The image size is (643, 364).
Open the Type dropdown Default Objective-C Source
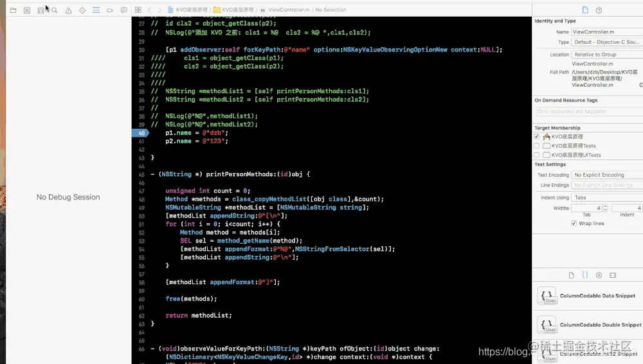[x=607, y=42]
